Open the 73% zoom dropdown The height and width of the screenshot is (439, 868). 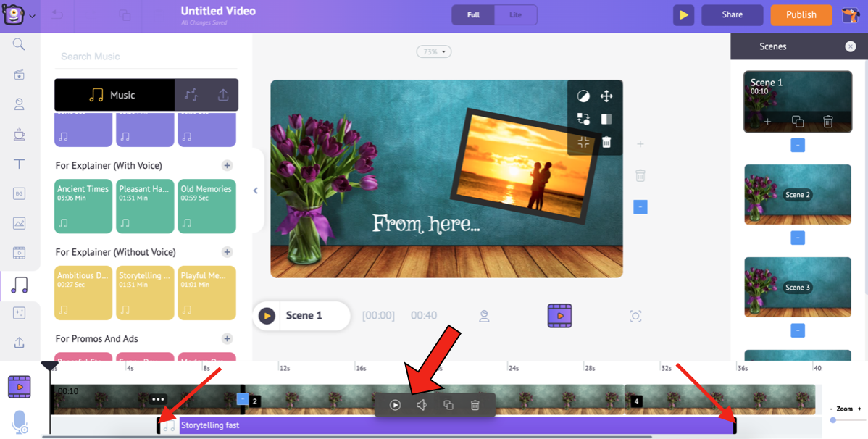pos(434,51)
